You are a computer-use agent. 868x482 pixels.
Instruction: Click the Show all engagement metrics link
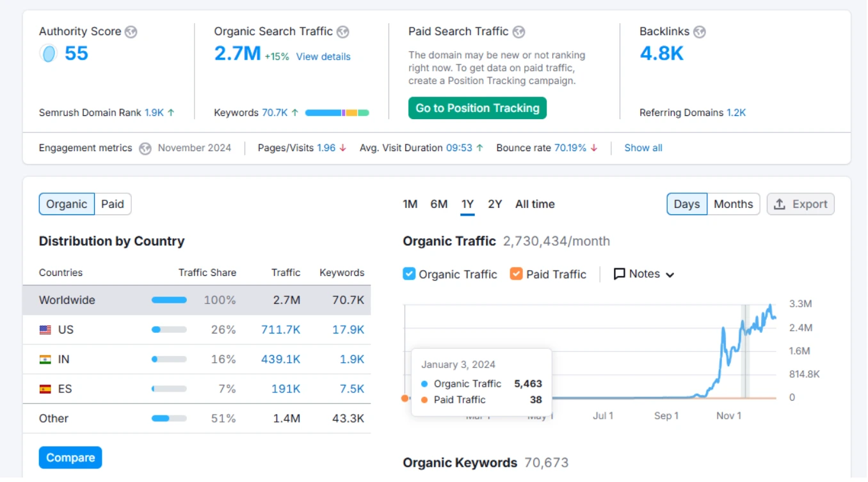pos(643,147)
